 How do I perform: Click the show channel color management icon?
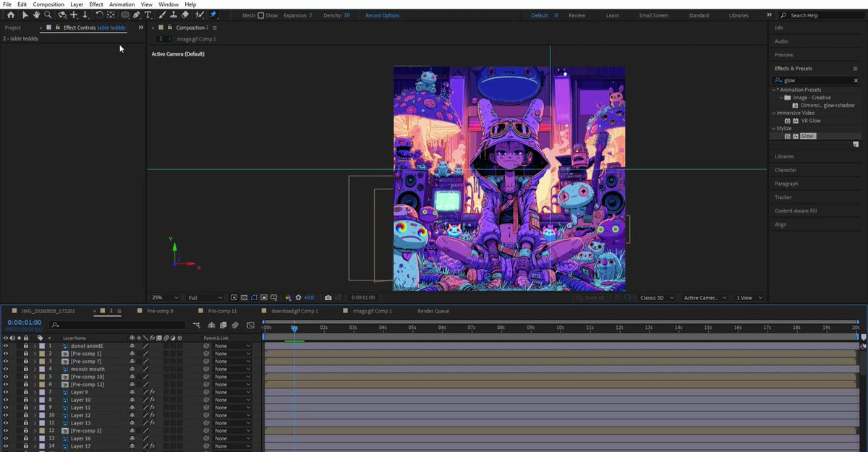click(x=288, y=297)
